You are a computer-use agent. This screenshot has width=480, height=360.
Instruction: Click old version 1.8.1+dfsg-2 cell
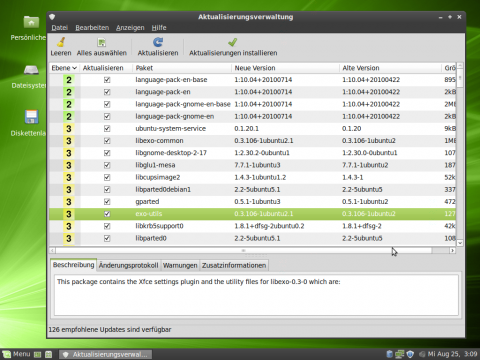362,226
